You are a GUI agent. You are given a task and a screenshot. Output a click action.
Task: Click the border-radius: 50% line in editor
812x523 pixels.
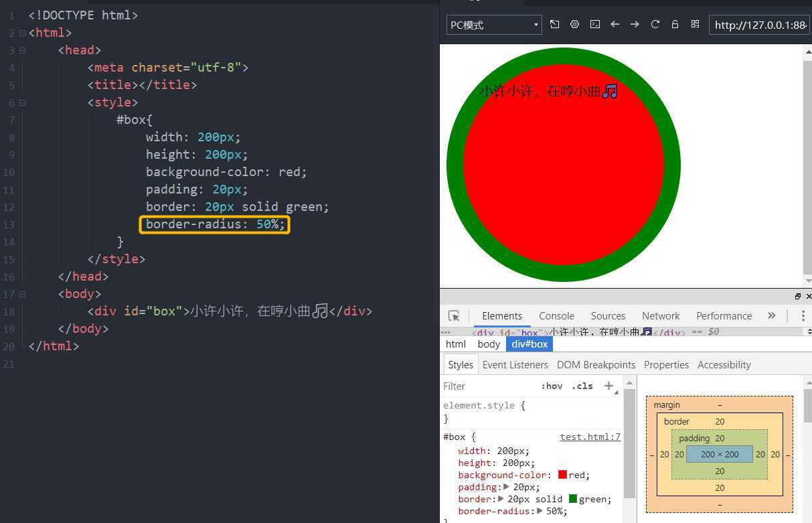point(216,224)
